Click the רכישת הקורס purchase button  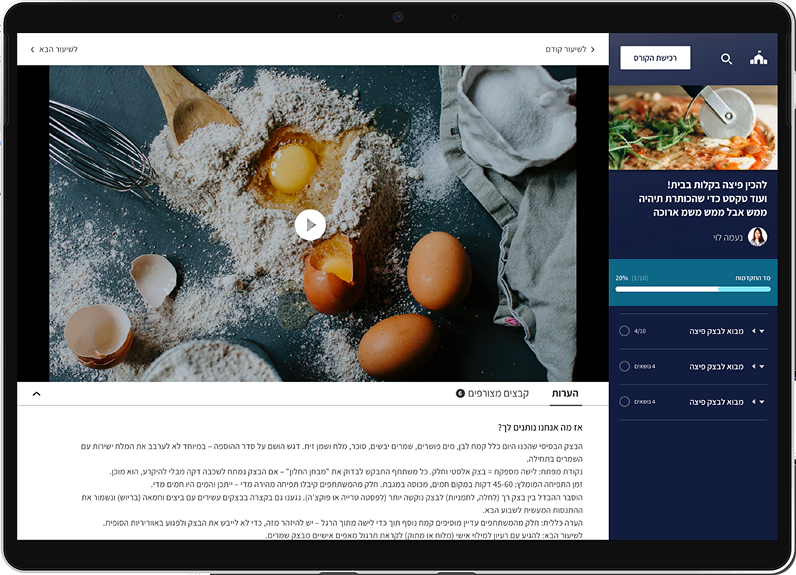point(655,58)
